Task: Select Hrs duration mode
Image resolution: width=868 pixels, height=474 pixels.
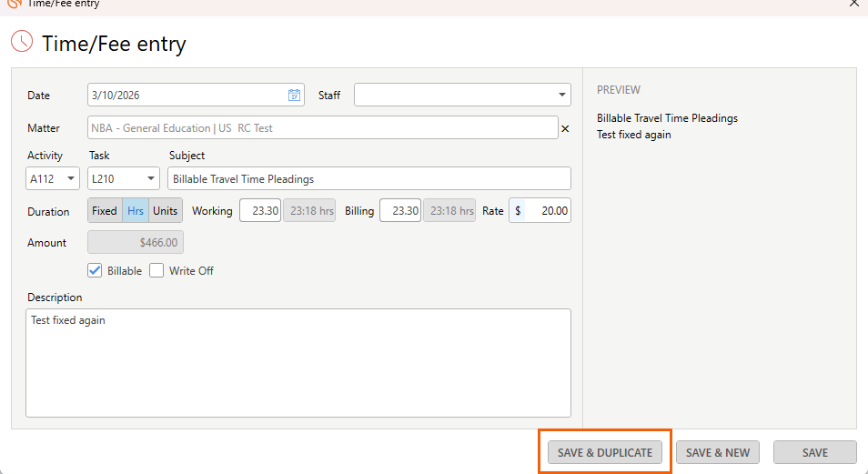Action: click(136, 211)
